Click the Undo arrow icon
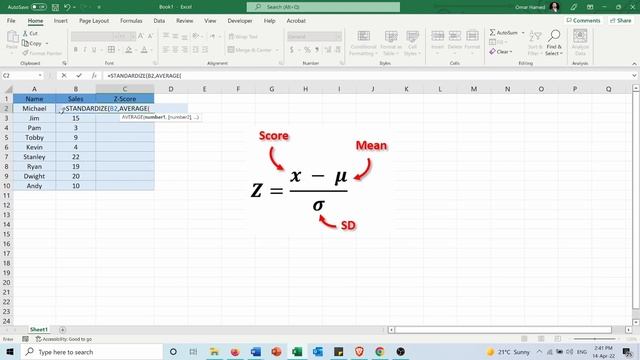 pyautogui.click(x=67, y=7)
